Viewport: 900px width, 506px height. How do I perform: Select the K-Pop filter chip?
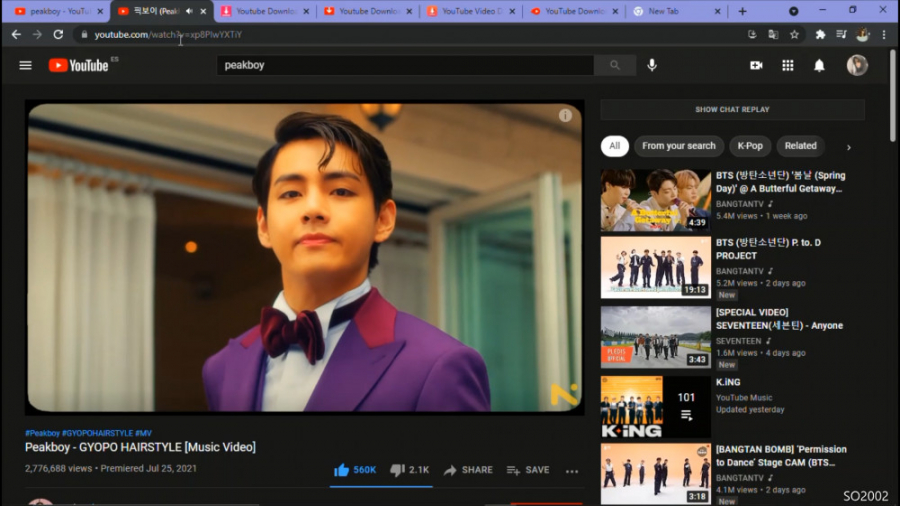point(750,146)
